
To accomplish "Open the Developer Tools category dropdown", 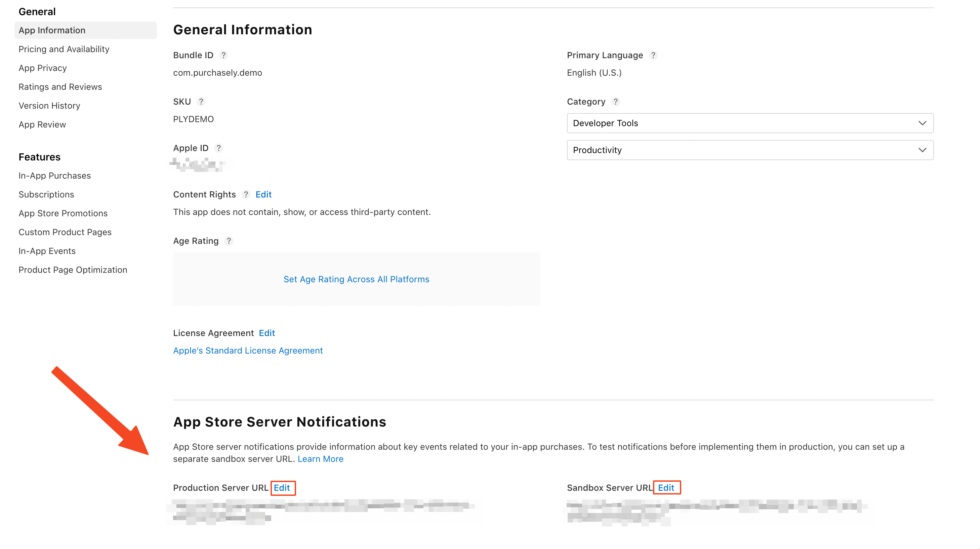I will click(x=749, y=123).
